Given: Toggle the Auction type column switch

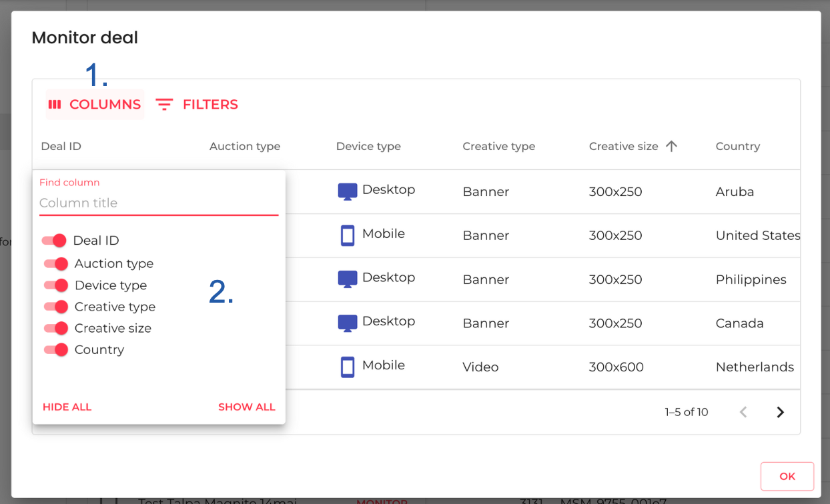Looking at the screenshot, I should tap(56, 264).
